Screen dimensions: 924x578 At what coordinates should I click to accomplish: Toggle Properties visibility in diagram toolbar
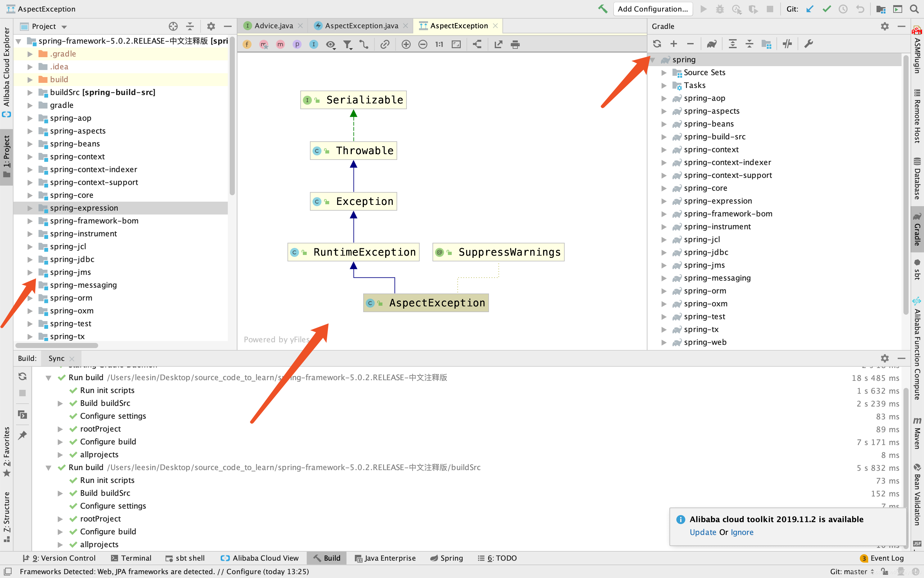coord(297,44)
